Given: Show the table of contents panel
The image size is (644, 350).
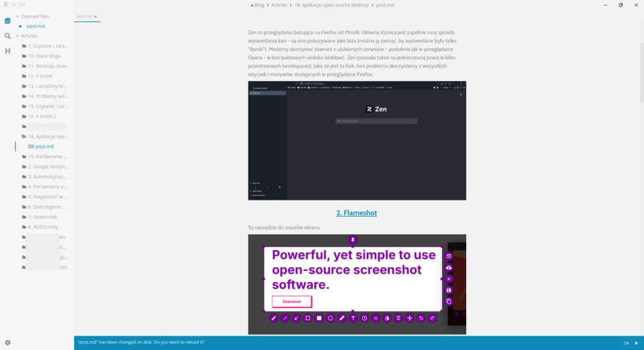Looking at the screenshot, I should tap(8, 52).
